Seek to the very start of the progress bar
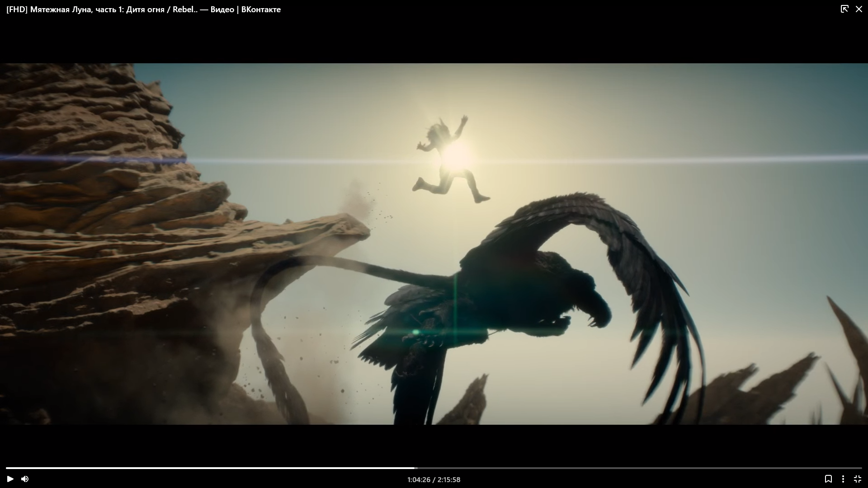The height and width of the screenshot is (488, 868). (6, 468)
